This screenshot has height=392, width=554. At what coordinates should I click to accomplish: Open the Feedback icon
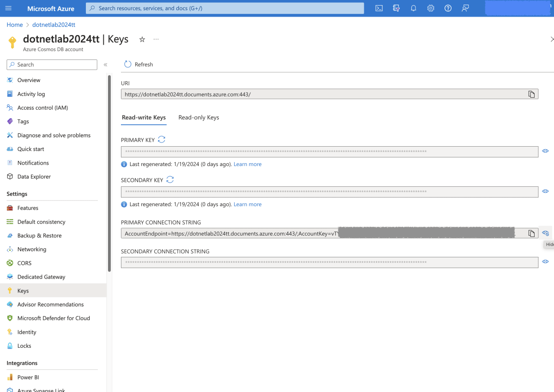pos(465,8)
